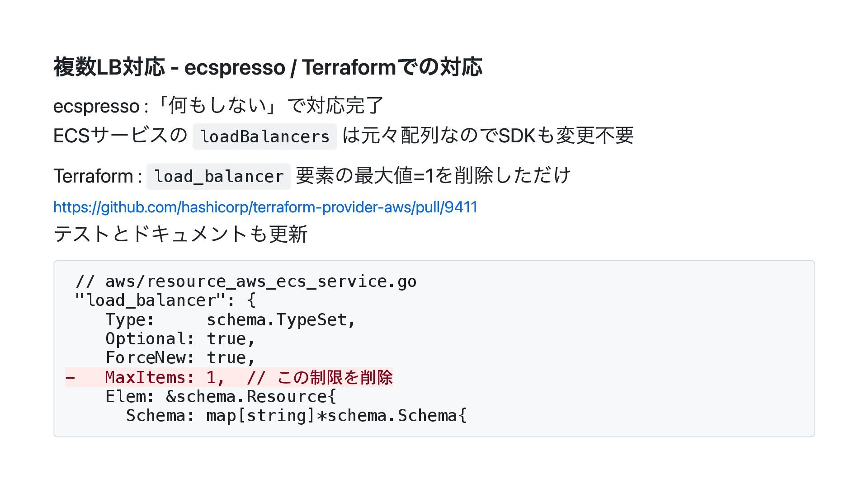
Task: Click the minus sign of the diff line
Action: (70, 378)
